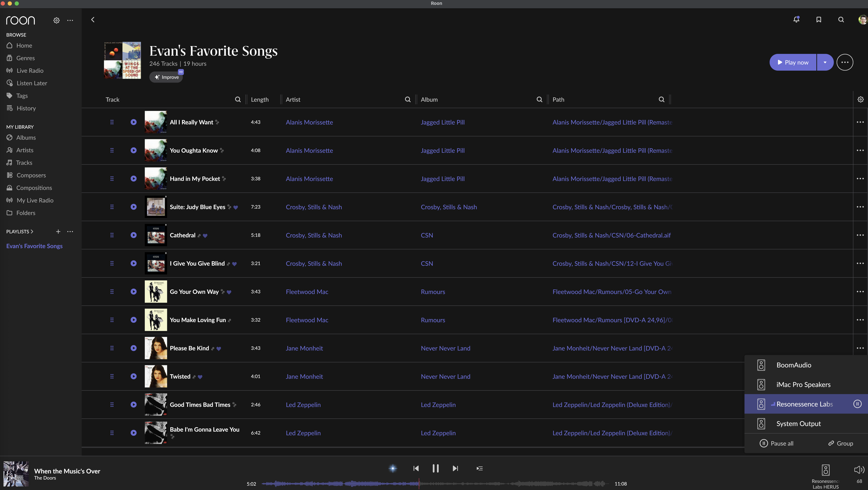Open the now playing album art thumbnail

(x=16, y=474)
